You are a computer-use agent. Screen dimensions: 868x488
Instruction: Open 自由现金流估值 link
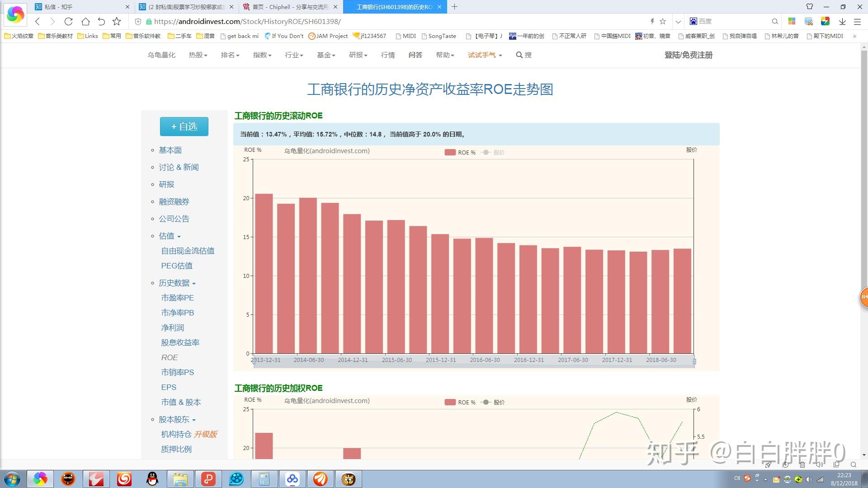pos(188,251)
